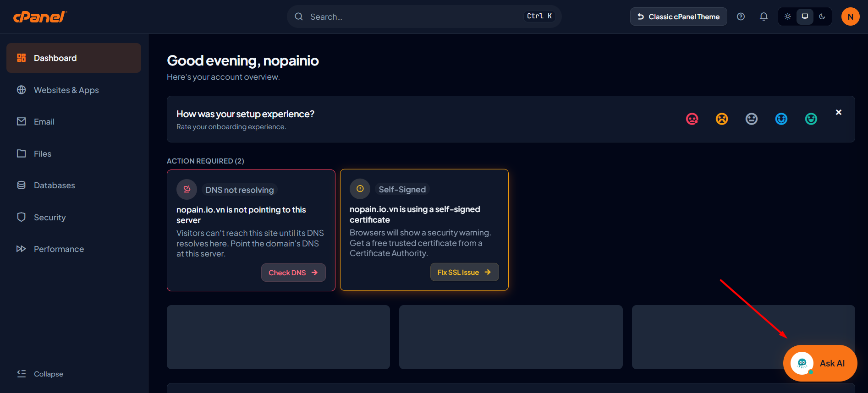Click the Self-Signed warning icon

click(x=360, y=189)
